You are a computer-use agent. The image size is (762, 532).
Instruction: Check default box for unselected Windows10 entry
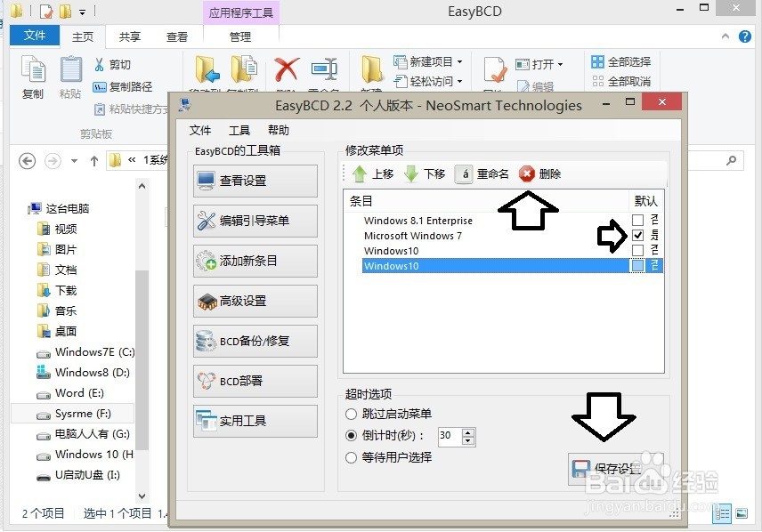[x=637, y=251]
